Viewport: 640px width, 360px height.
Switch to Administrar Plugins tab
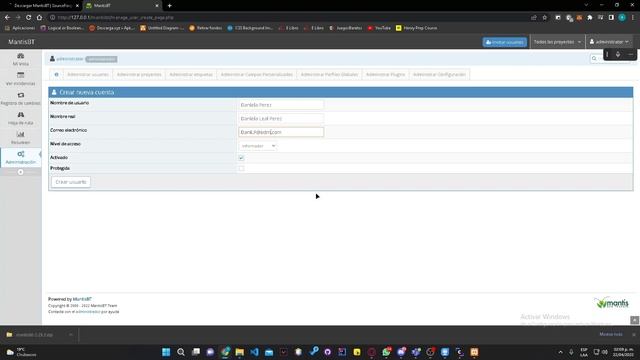385,75
